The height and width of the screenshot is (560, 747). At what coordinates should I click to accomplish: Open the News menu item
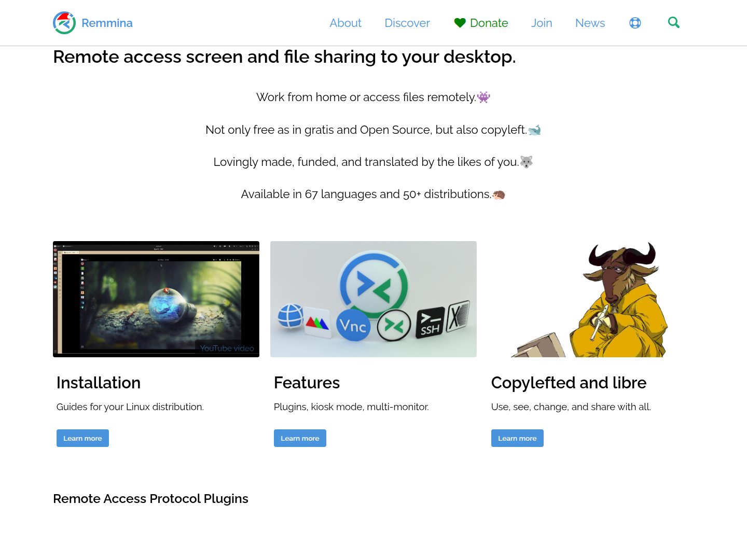(590, 23)
